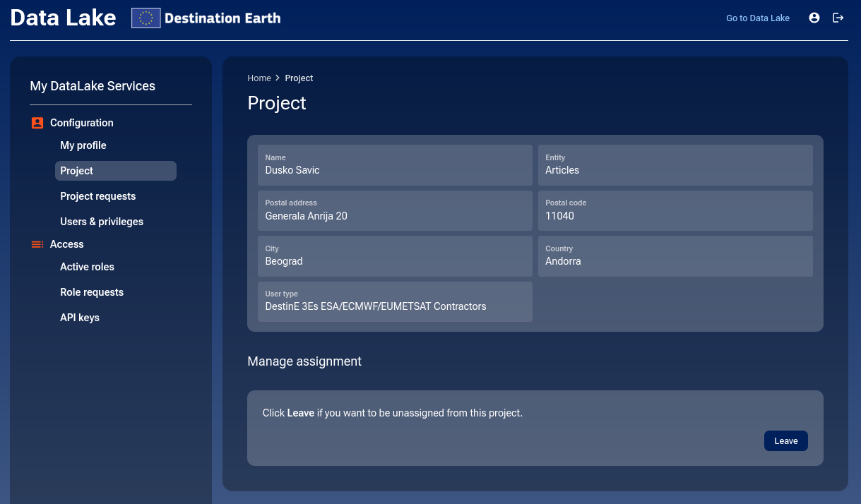The width and height of the screenshot is (861, 504).
Task: Click the Access section icon
Action: click(37, 244)
